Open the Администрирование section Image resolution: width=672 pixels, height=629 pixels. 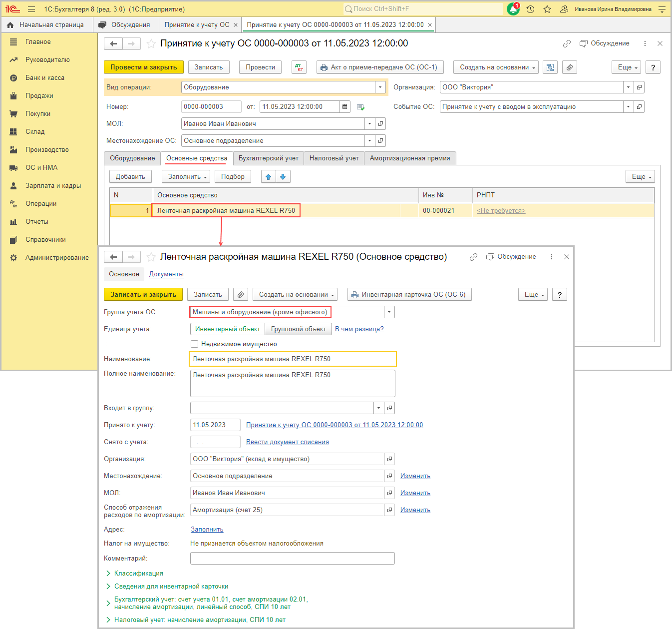[x=57, y=258]
